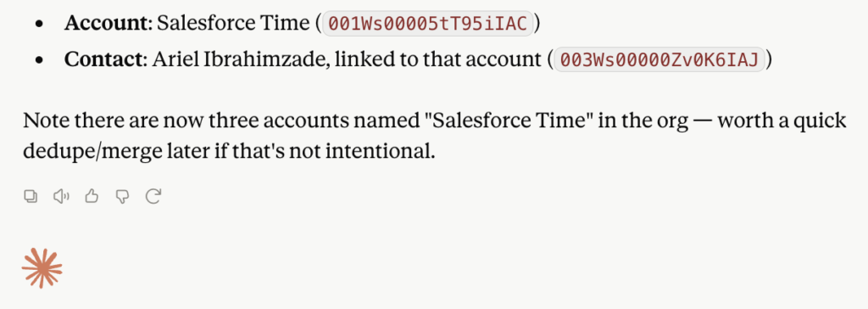Click the word Note starting the paragraph

(x=42, y=121)
